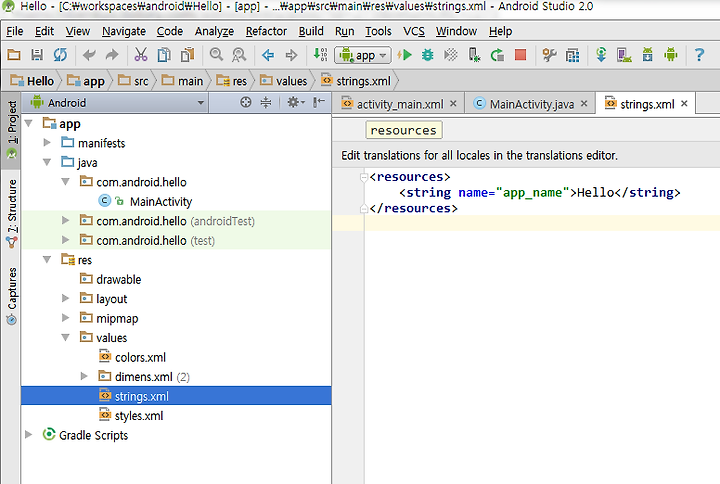Expand the layout folder
The width and height of the screenshot is (720, 484).
click(x=66, y=298)
